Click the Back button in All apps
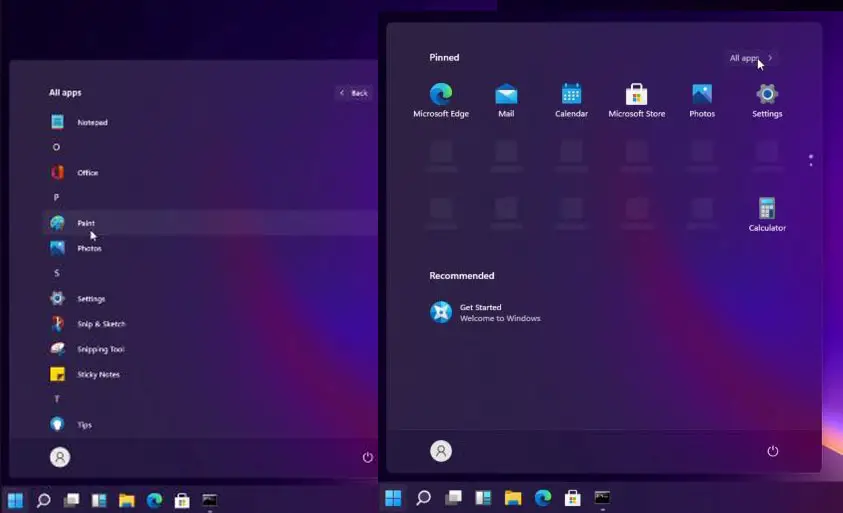843x513 pixels. coord(354,93)
